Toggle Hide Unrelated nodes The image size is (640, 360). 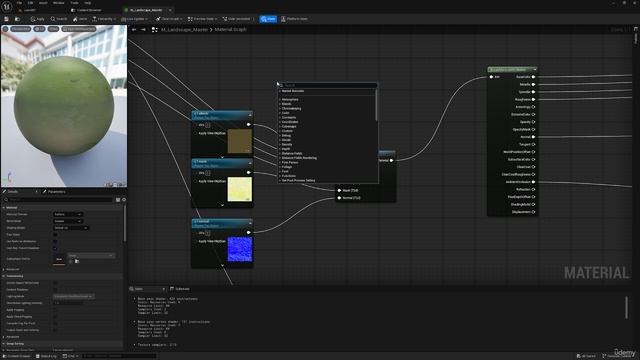[236, 19]
